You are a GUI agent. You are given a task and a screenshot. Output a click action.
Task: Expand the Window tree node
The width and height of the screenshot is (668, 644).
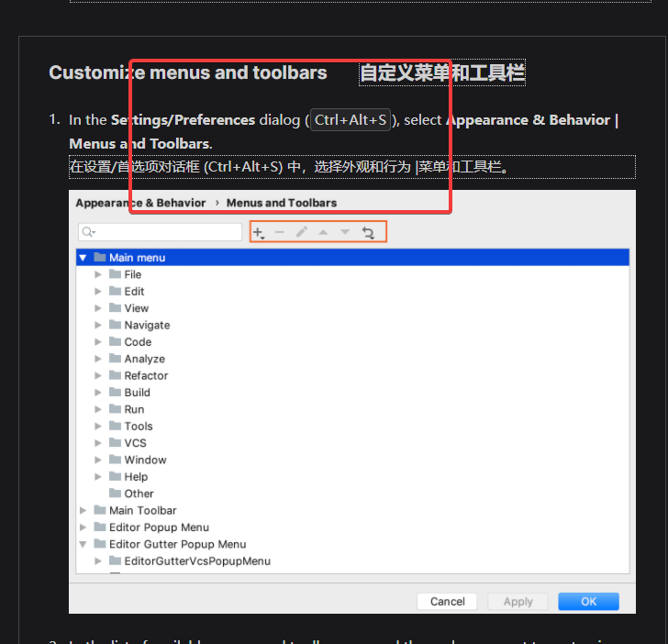coord(98,460)
